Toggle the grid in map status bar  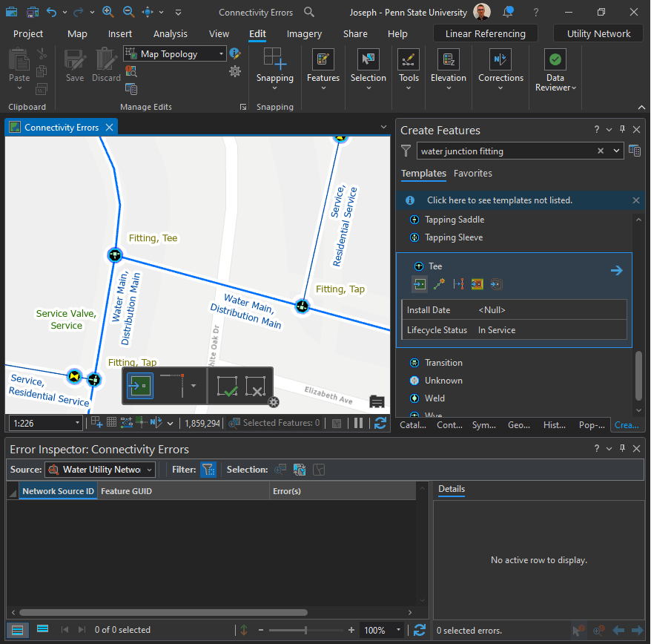(x=111, y=423)
